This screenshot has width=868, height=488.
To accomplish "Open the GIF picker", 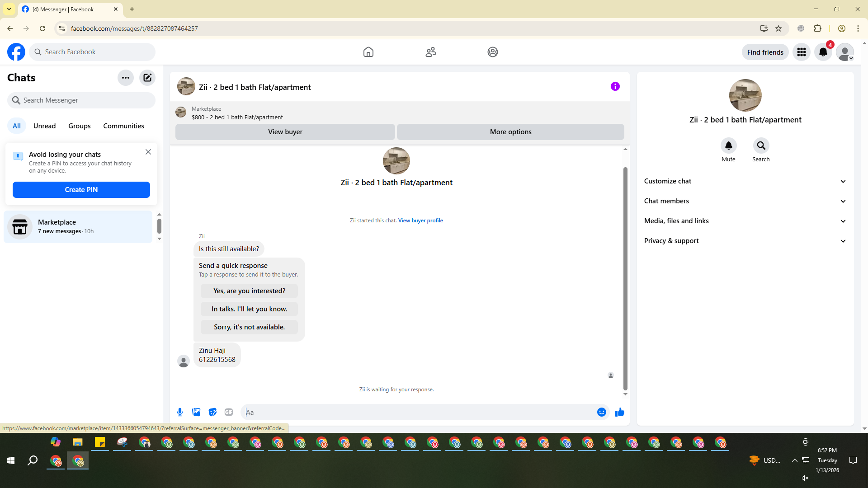I will tap(229, 412).
